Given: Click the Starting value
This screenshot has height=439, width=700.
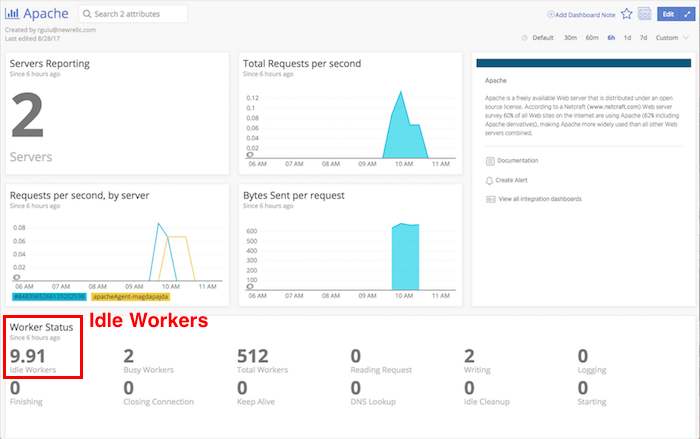Looking at the screenshot, I should point(583,388).
